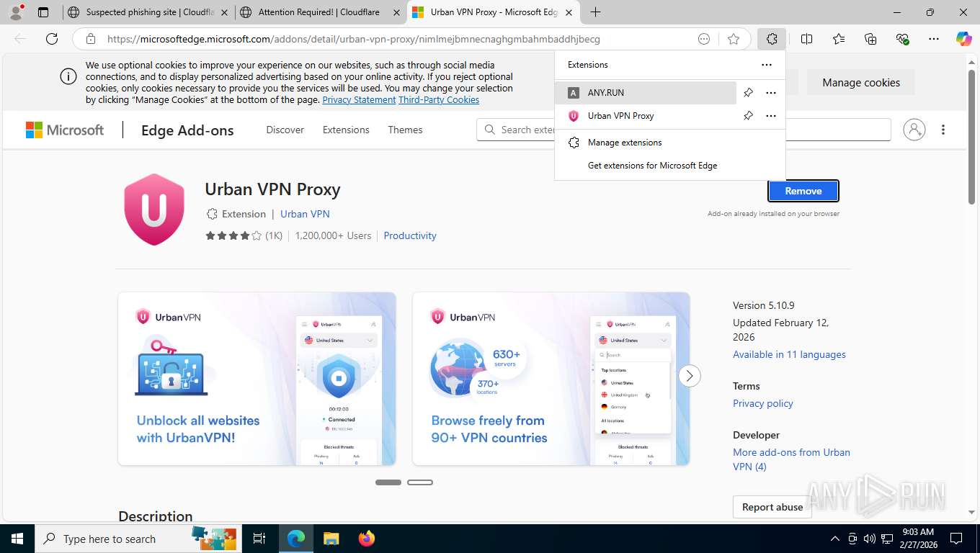Show hidden tray icons
This screenshot has height=553, width=980.
point(835,539)
